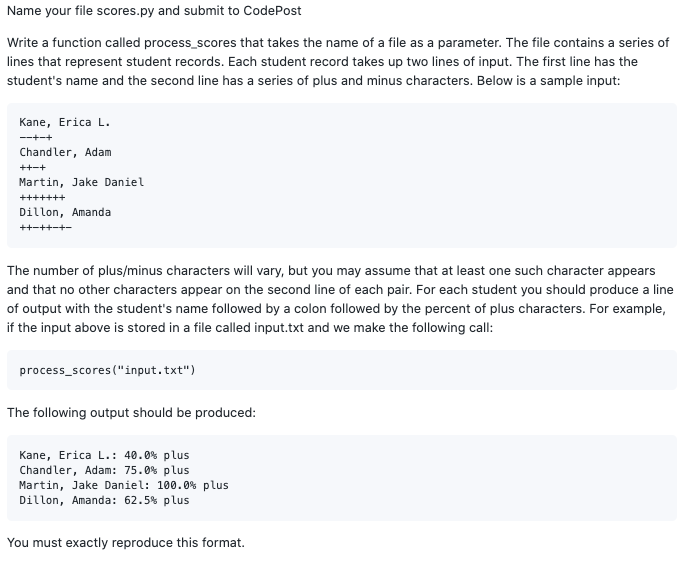Click the process_scores("input.txt") code line
The width and height of the screenshot is (695, 573).
[x=107, y=370]
